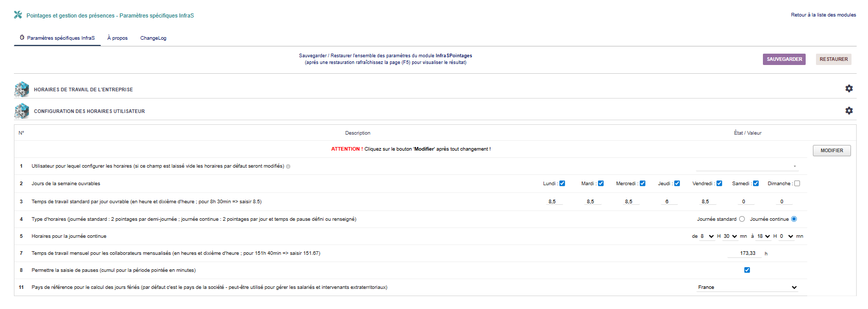The height and width of the screenshot is (309, 868).
Task: Click the monthly hours field showing 173,33
Action: point(745,253)
